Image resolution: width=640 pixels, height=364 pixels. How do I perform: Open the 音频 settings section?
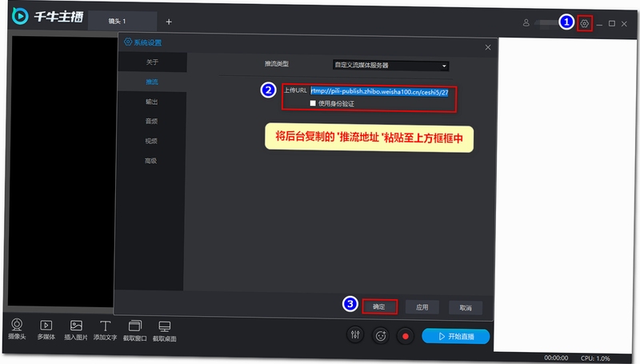(151, 121)
